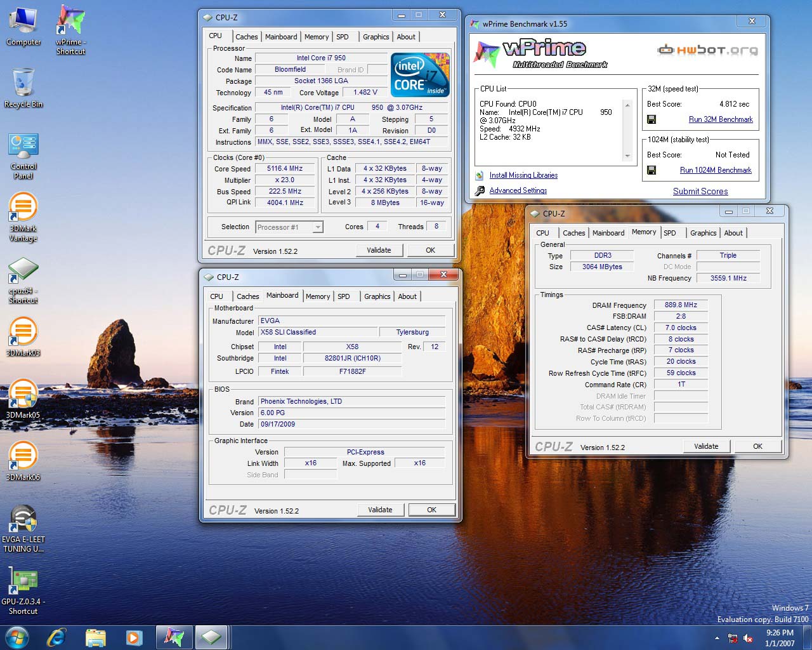The image size is (812, 650).
Task: Select the 3DMark Vantage shortcut
Action: [x=23, y=218]
